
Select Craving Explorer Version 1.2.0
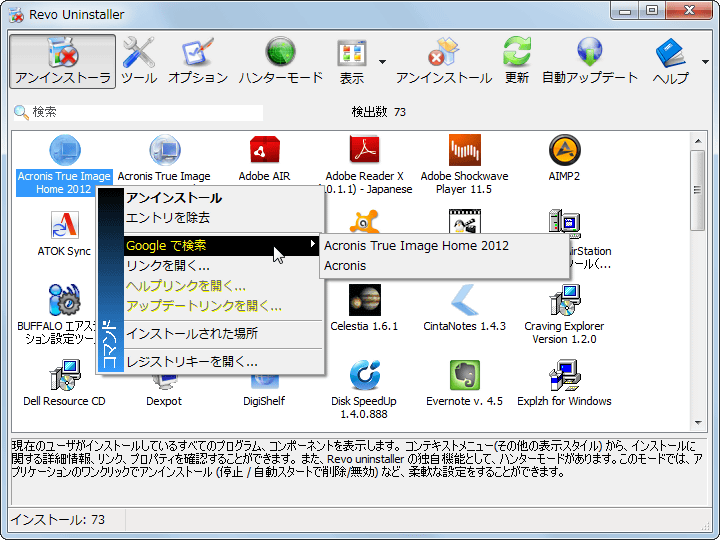tap(564, 314)
